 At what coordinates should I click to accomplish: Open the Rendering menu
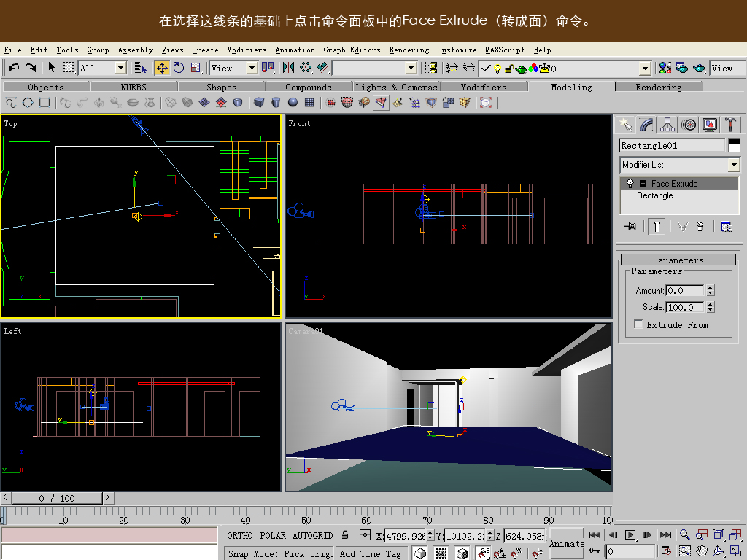pyautogui.click(x=409, y=50)
